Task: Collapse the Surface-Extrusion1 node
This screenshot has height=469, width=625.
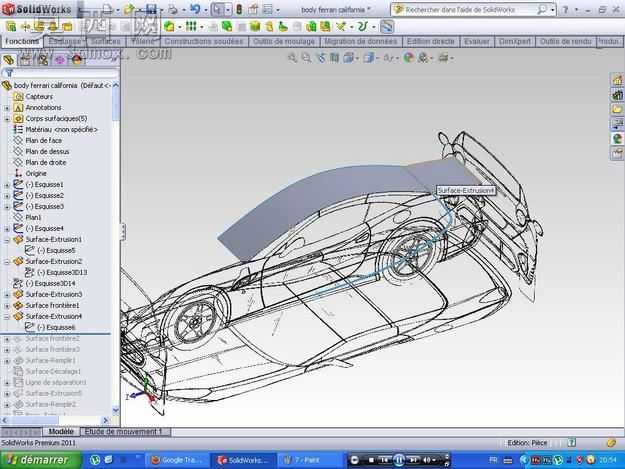Action: [x=7, y=240]
